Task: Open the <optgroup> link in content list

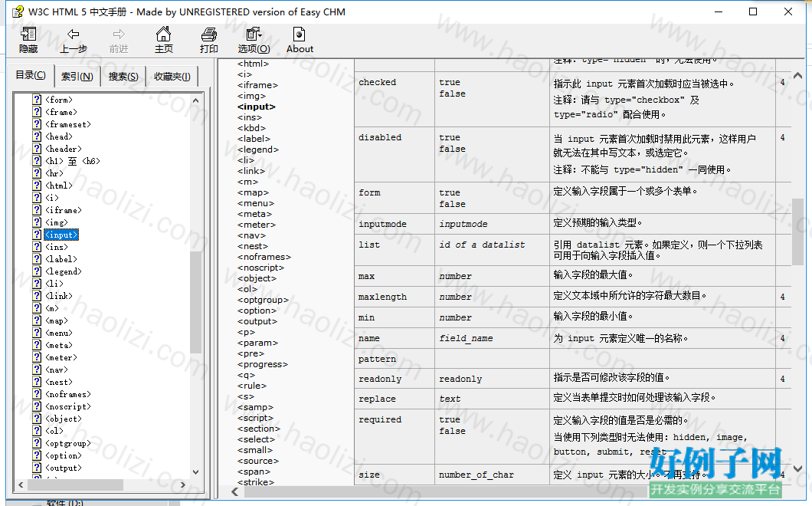Action: coord(263,301)
